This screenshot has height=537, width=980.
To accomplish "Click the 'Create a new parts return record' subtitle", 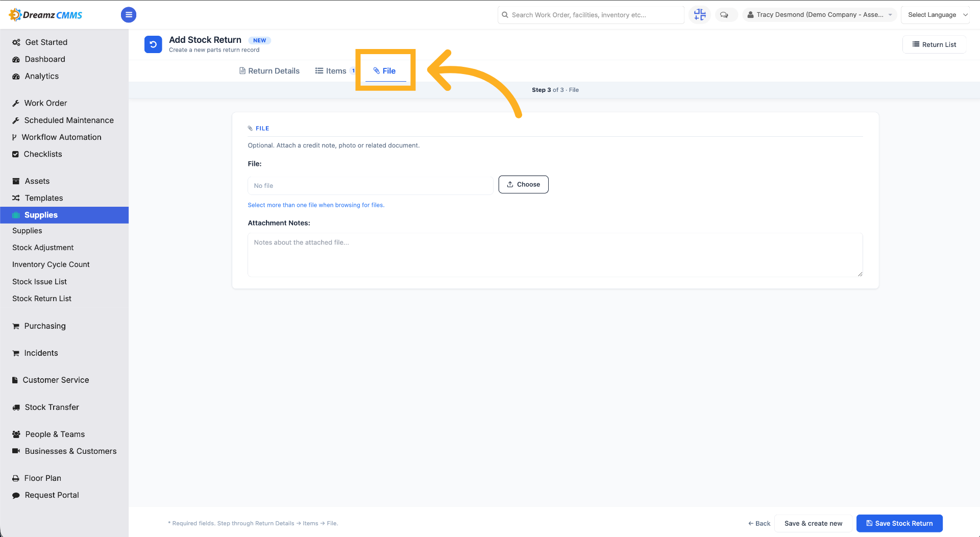I will (x=214, y=50).
